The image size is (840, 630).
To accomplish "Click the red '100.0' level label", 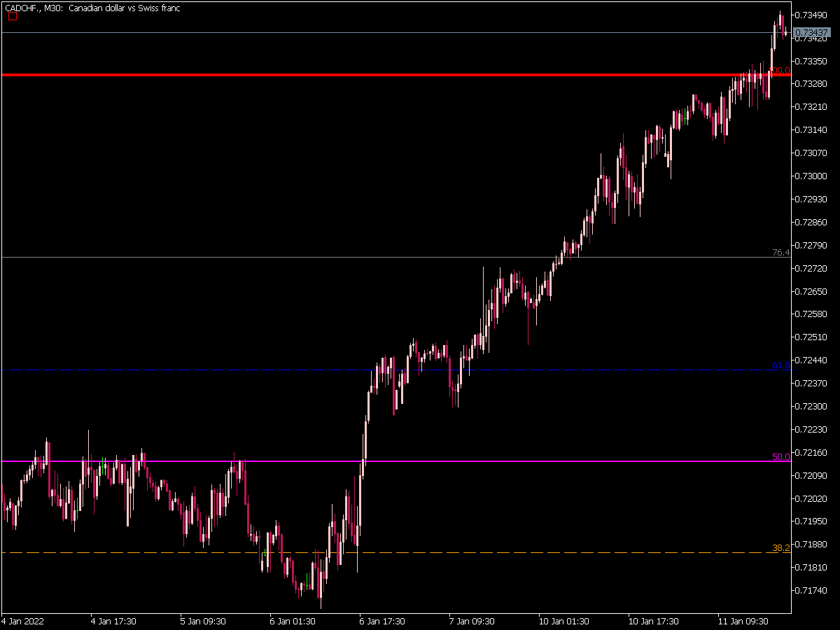I will tap(780, 70).
